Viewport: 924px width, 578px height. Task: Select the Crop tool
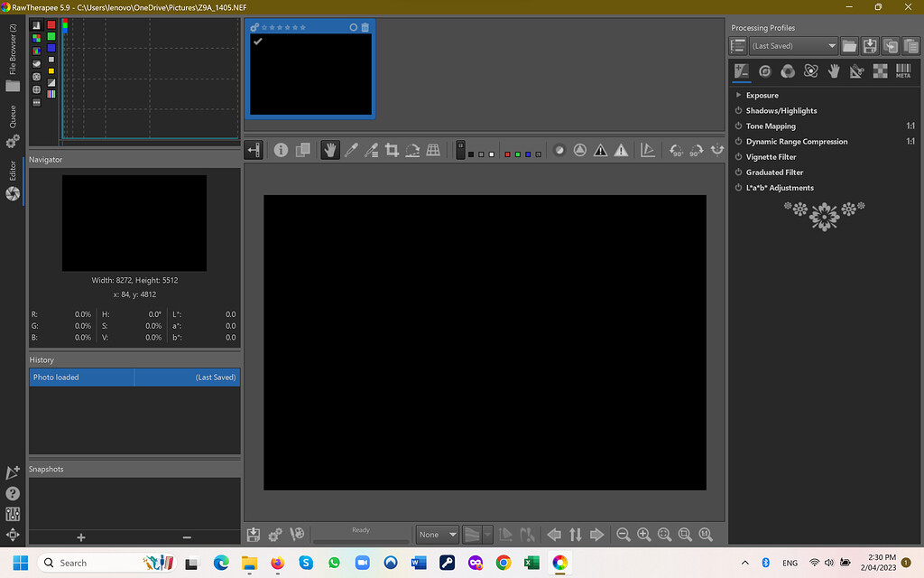click(392, 150)
